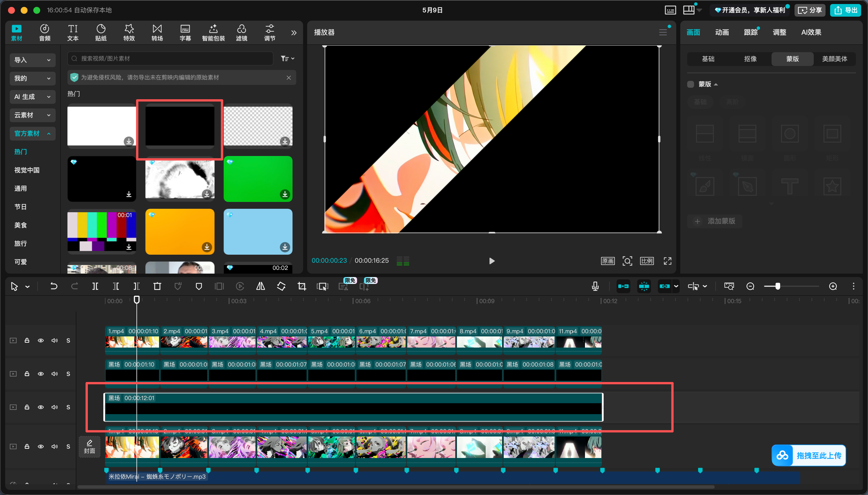The height and width of the screenshot is (495, 868).
Task: Adjust the timeline zoom slider handle
Action: (x=778, y=286)
